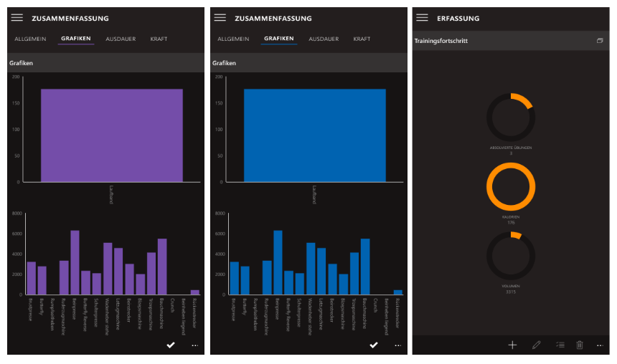Screen dimensions: 617x364
Task: Tap ZUSAMMENFASSUNG title on purple screen
Action: (70, 19)
